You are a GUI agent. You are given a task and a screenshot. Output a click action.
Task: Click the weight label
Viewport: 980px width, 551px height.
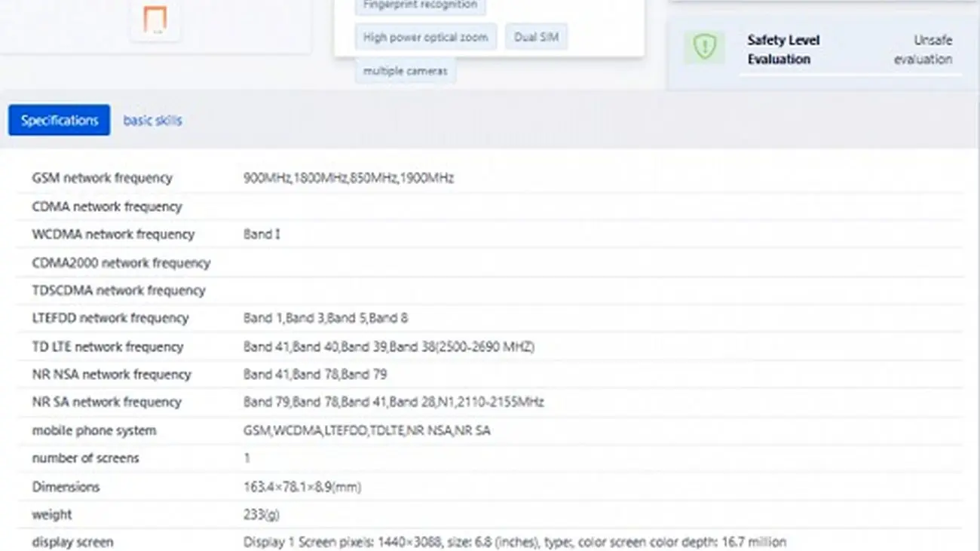[x=52, y=515]
